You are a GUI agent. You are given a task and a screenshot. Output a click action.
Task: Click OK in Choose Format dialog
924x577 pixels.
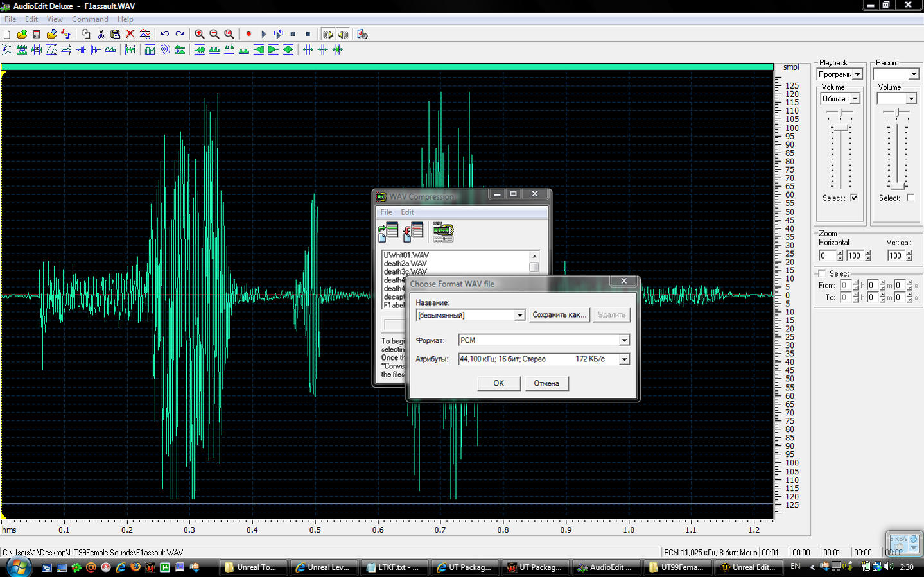tap(498, 383)
